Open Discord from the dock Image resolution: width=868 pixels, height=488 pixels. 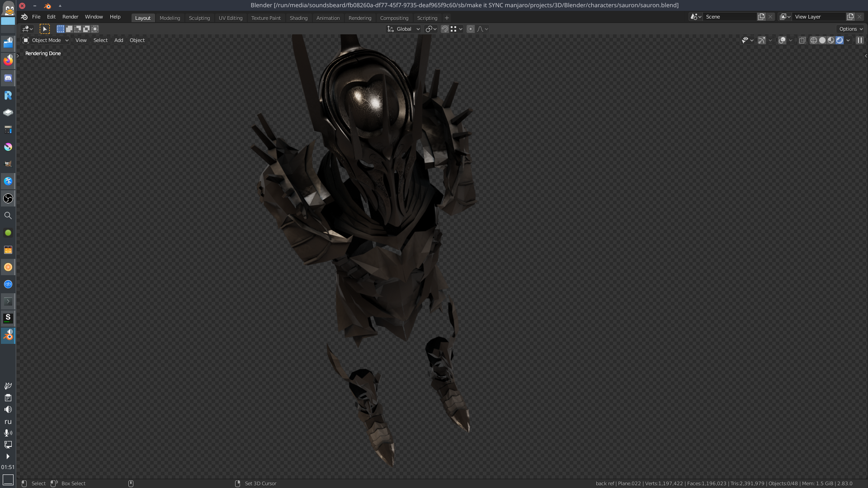click(8, 78)
